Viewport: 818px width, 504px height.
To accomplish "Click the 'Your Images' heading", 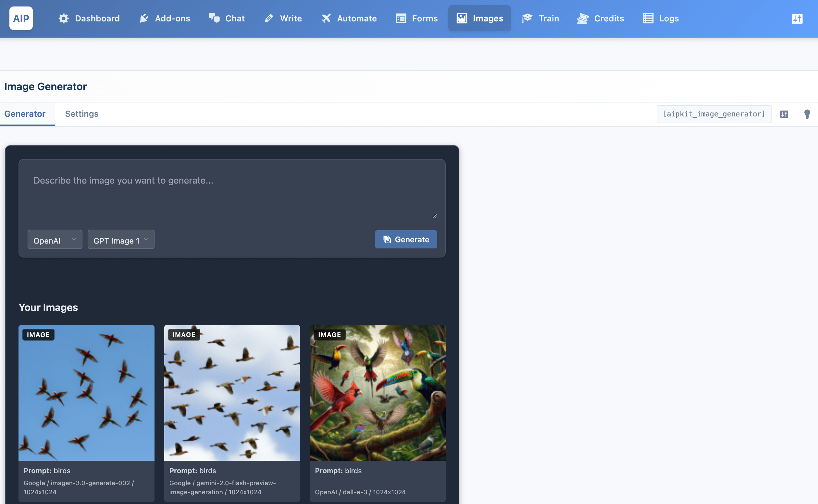I will pos(48,307).
